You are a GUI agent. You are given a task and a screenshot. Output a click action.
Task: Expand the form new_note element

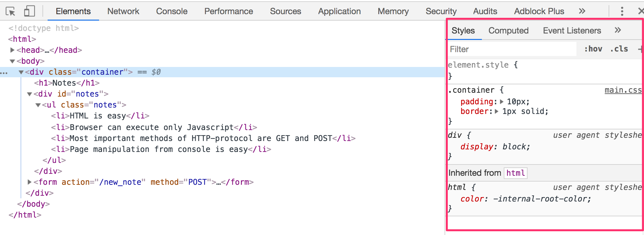coord(29,182)
